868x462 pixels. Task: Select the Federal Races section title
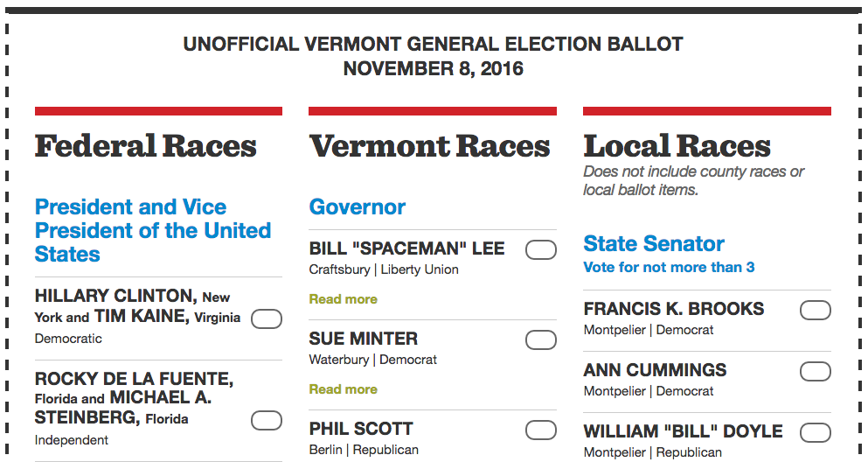click(146, 146)
